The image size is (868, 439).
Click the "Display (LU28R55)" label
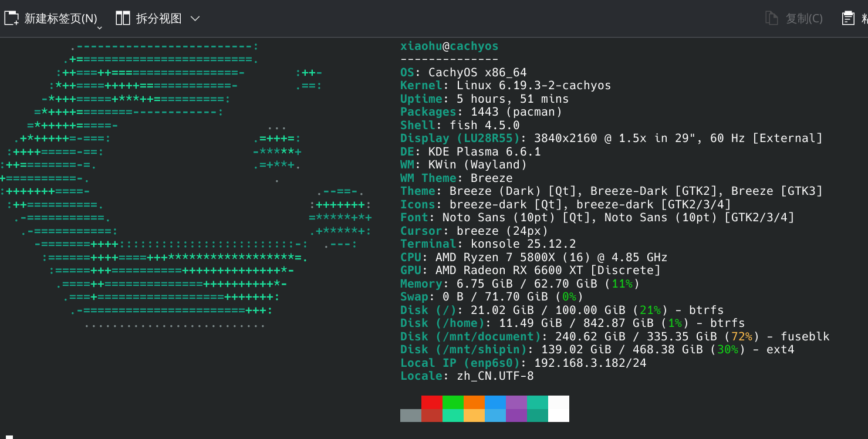coord(460,139)
